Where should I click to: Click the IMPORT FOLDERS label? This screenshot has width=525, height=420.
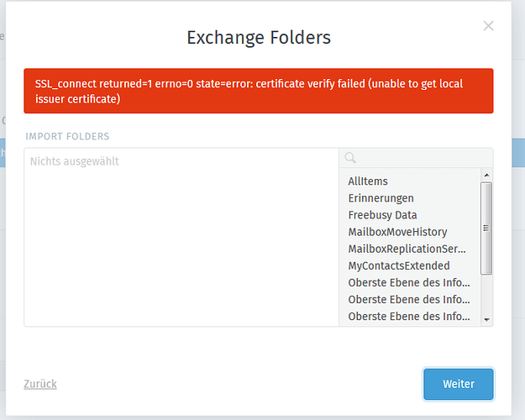click(x=67, y=136)
